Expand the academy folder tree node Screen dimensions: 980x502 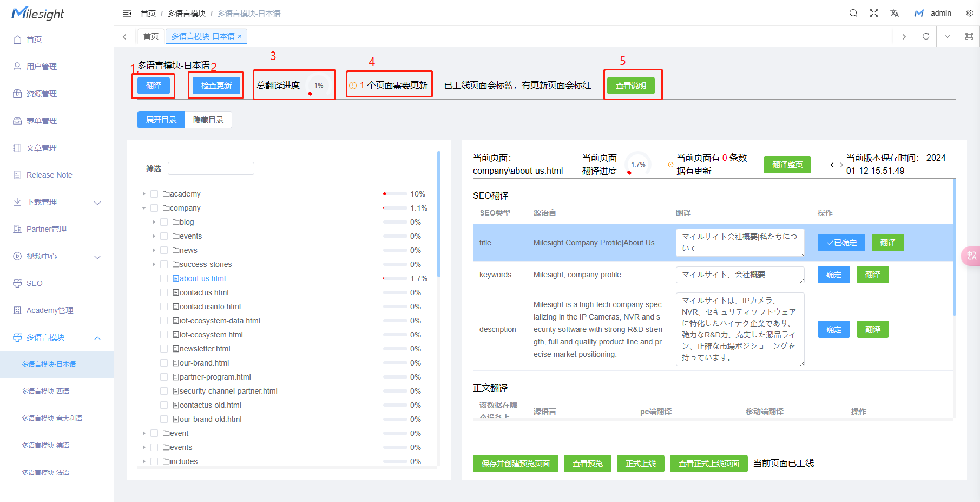click(144, 194)
